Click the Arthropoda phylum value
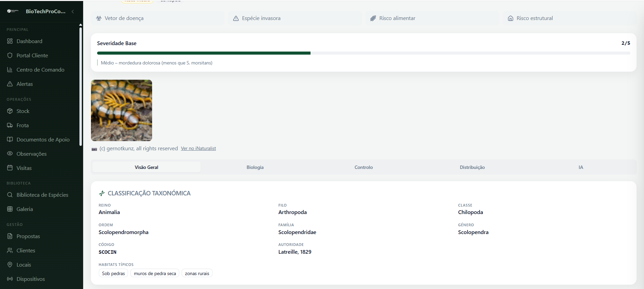This screenshot has width=644, height=289. click(x=293, y=212)
